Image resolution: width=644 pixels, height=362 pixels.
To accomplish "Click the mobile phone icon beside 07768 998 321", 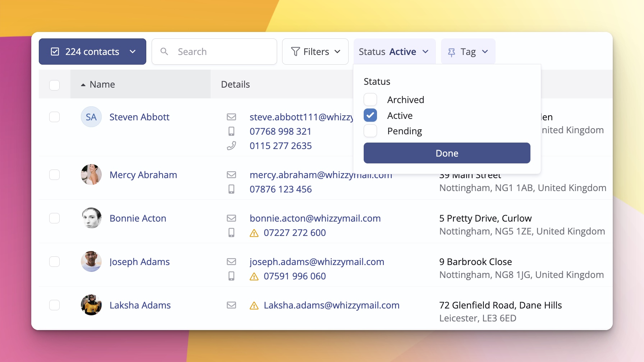I will [x=232, y=131].
